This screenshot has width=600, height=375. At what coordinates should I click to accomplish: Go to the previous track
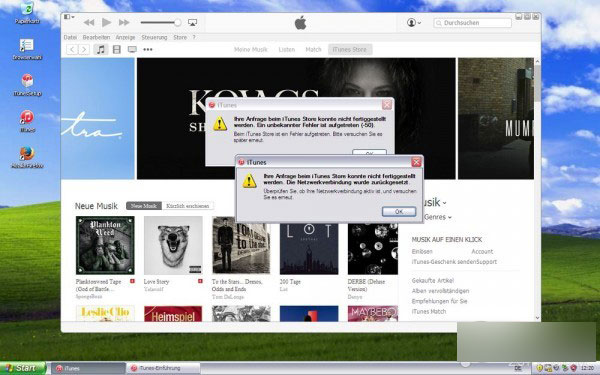point(89,23)
